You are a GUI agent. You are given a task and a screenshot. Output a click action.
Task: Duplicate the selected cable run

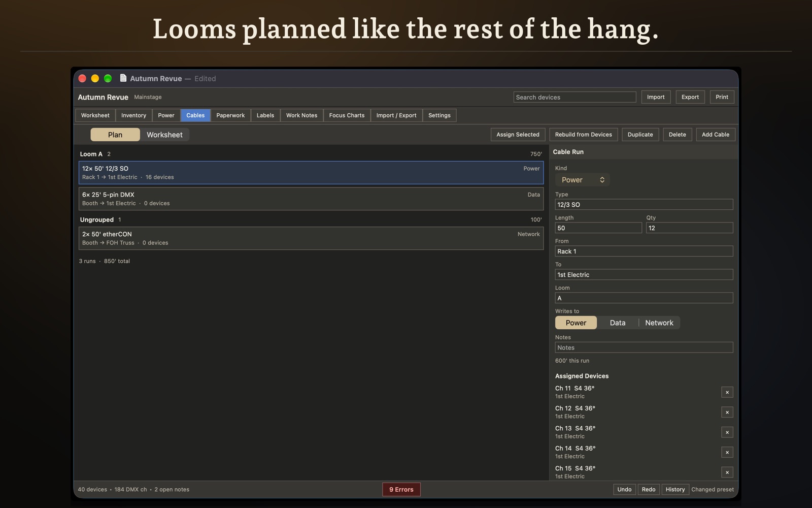coord(640,135)
